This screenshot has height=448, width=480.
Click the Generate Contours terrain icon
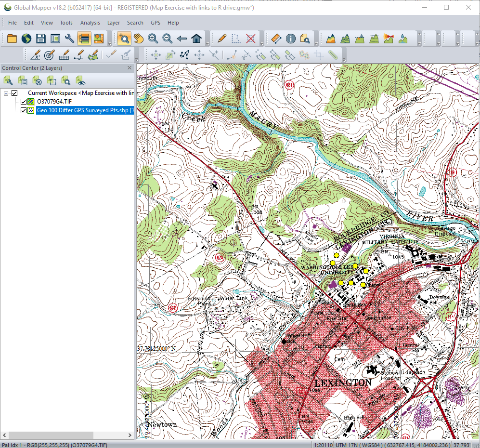pos(345,39)
